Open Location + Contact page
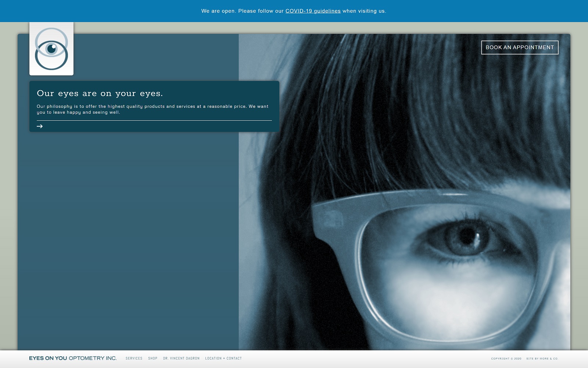Image resolution: width=588 pixels, height=368 pixels. coord(223,358)
